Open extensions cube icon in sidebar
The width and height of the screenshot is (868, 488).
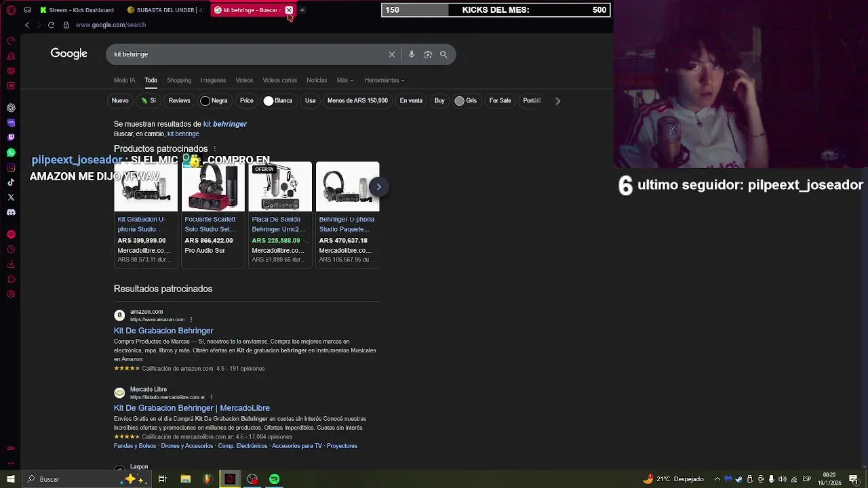point(11,279)
